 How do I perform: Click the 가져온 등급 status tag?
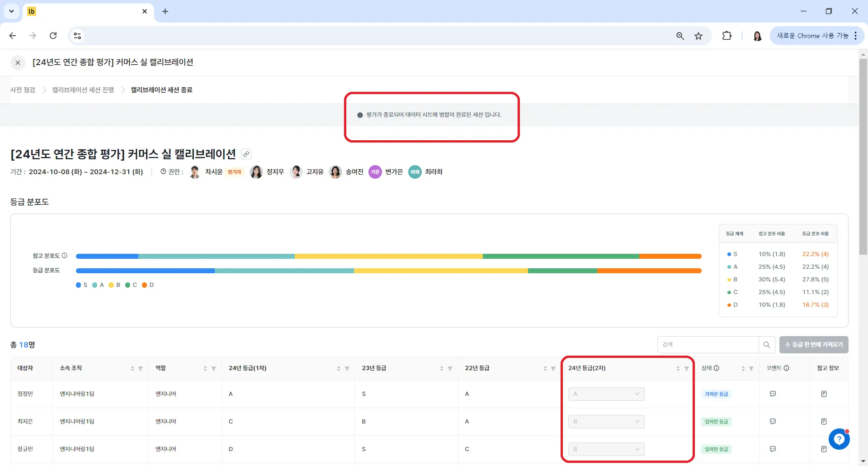pyautogui.click(x=717, y=394)
